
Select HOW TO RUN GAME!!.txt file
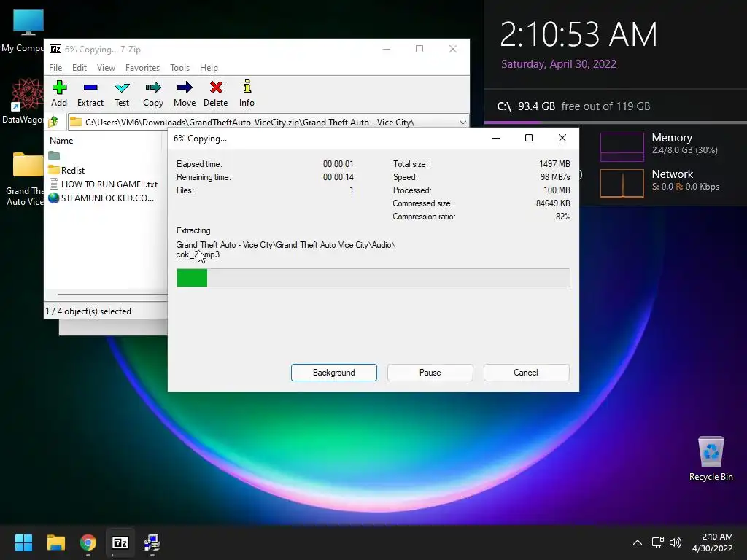[103, 184]
